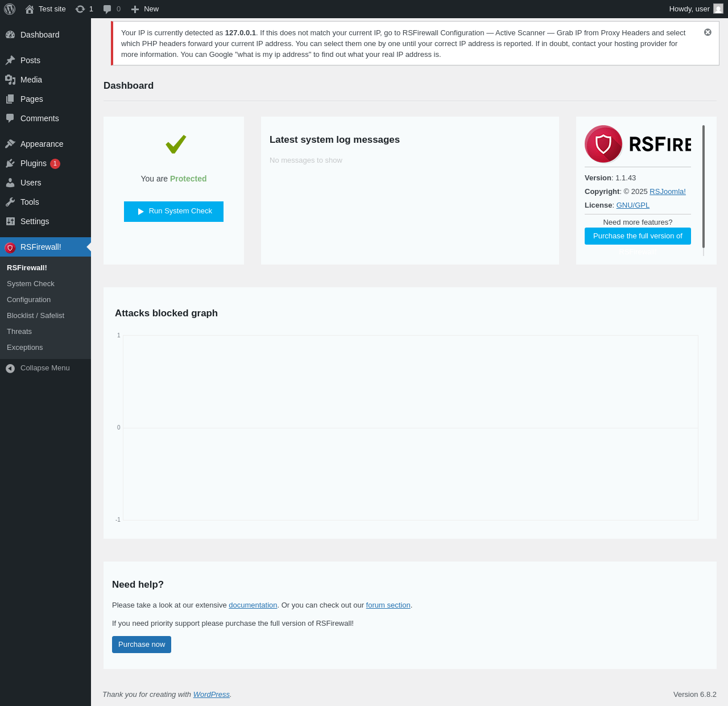This screenshot has width=728, height=706.
Task: Click info panel vertical scrollbar
Action: pyautogui.click(x=704, y=187)
